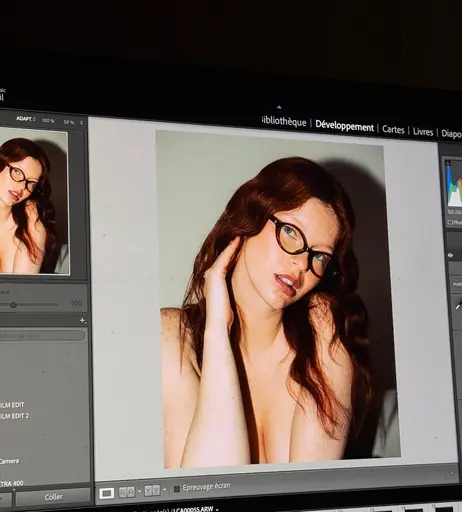Viewport: 462px width, 512px height.
Task: Apply the FILM EDIT 2 preset
Action: click(x=15, y=416)
